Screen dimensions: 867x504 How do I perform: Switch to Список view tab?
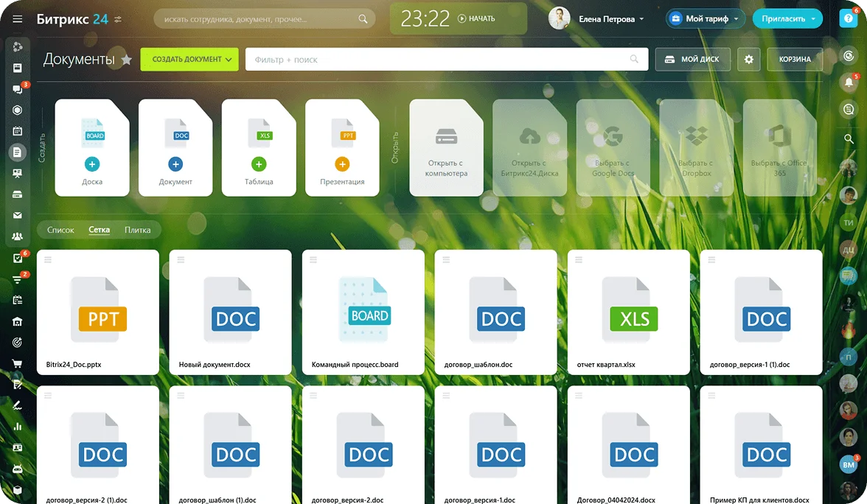(60, 230)
